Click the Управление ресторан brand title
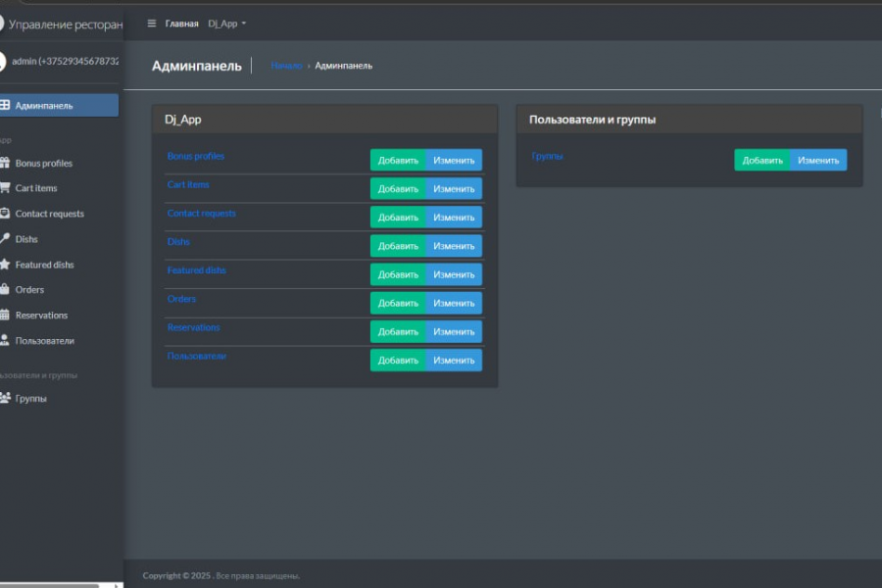This screenshot has height=588, width=882. click(x=66, y=24)
